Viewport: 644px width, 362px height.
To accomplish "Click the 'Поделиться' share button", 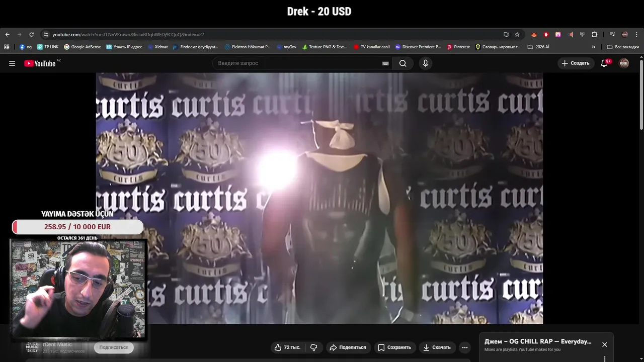I will [348, 347].
